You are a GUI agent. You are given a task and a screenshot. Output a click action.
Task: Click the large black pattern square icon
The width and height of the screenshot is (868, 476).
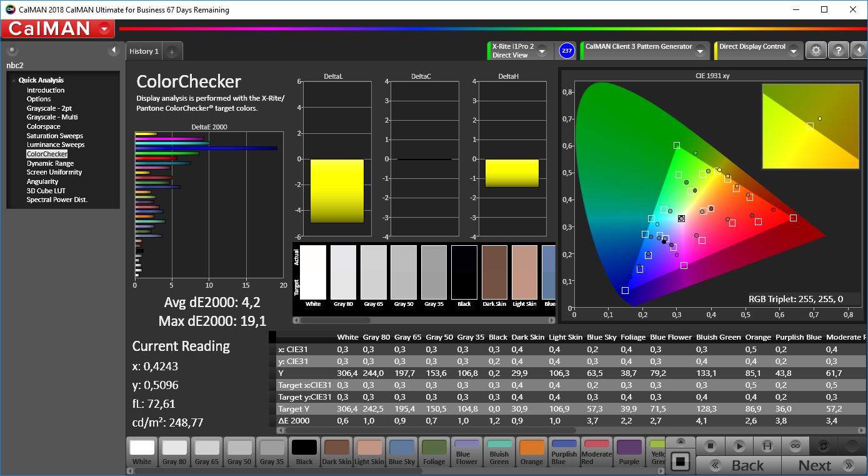click(x=681, y=462)
